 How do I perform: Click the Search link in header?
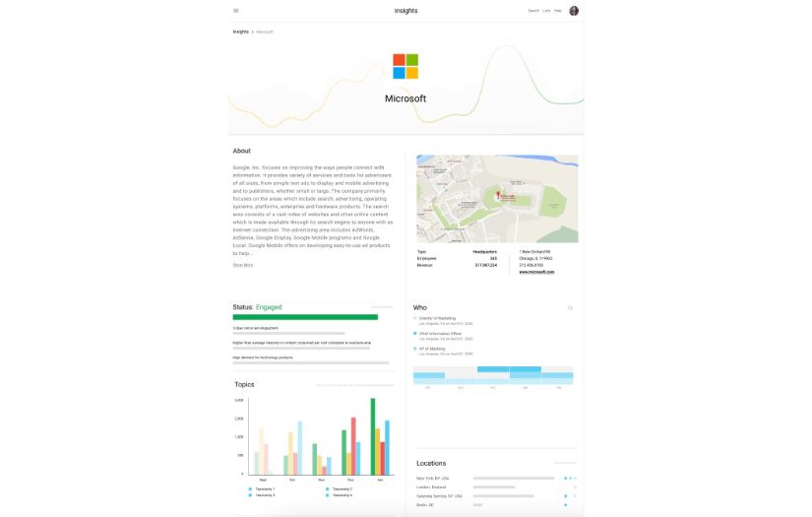tap(533, 11)
